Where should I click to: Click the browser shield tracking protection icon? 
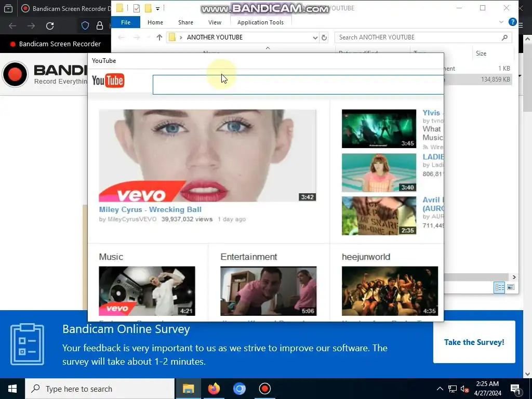(85, 26)
